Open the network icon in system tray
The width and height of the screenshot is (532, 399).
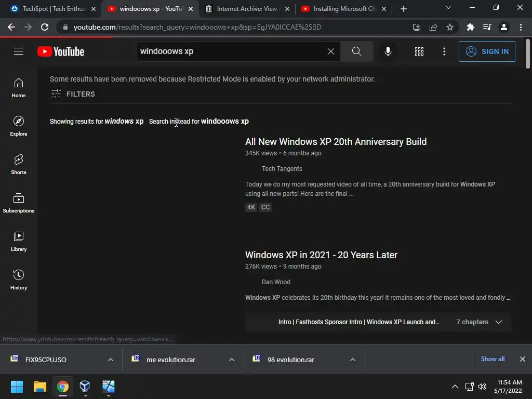coord(470,387)
